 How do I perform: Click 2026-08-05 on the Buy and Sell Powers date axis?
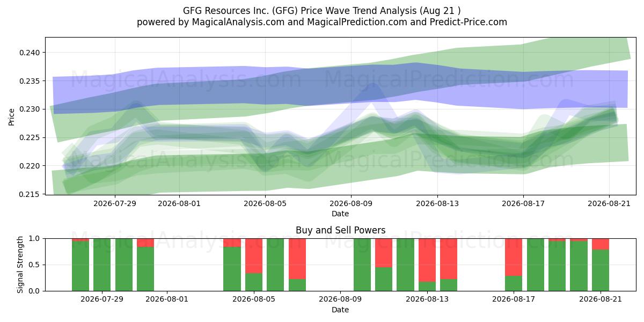[x=254, y=299]
